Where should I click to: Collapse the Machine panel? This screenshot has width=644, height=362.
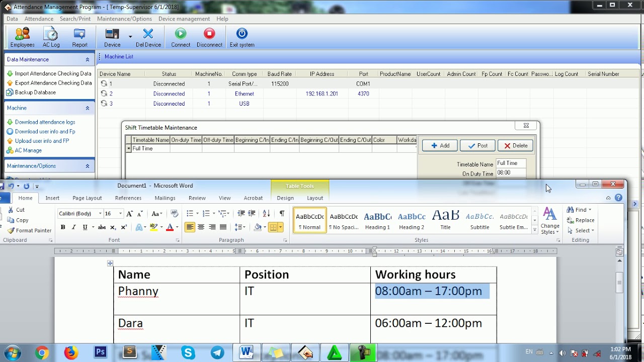(x=87, y=108)
